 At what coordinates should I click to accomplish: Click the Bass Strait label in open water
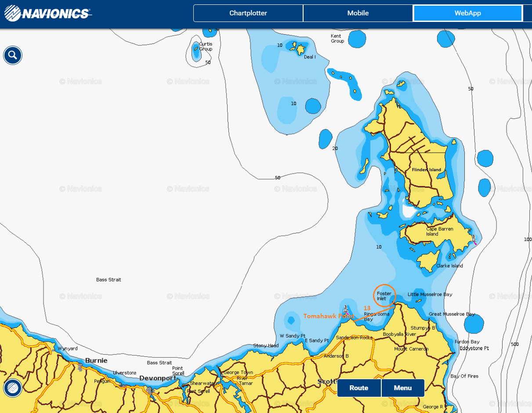tap(109, 280)
